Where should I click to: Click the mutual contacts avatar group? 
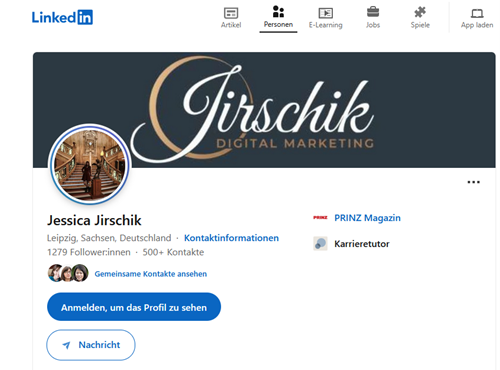click(68, 273)
